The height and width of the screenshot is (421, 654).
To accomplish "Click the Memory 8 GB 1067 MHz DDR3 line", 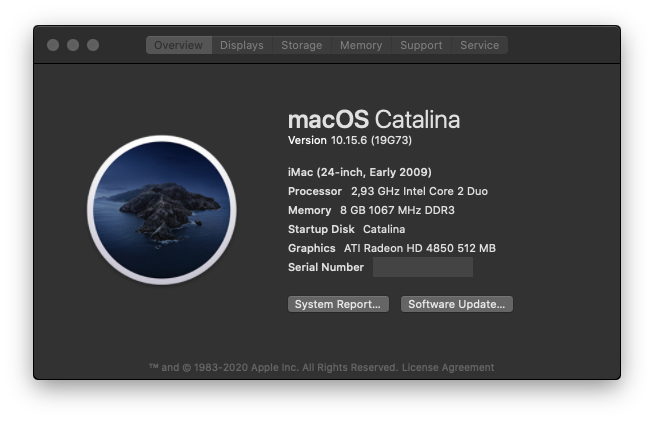I will coord(371,210).
